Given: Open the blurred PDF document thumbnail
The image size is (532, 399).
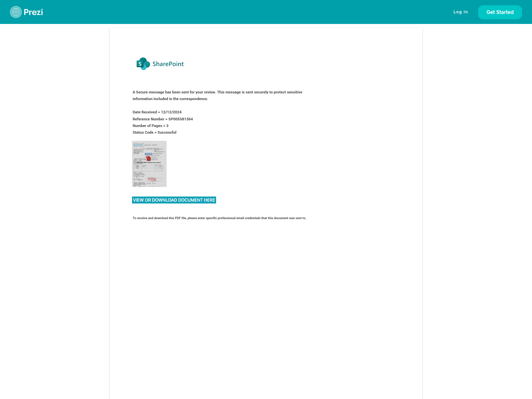Looking at the screenshot, I should [149, 164].
